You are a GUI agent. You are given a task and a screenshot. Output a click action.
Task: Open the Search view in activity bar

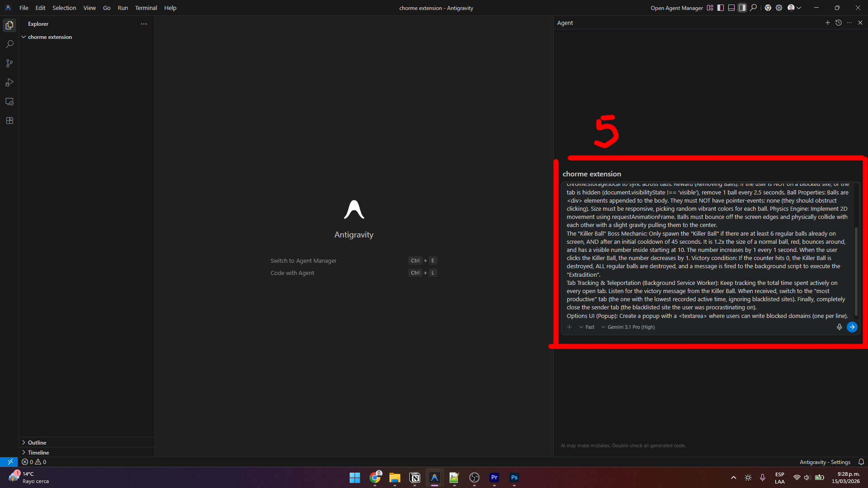[x=9, y=44]
